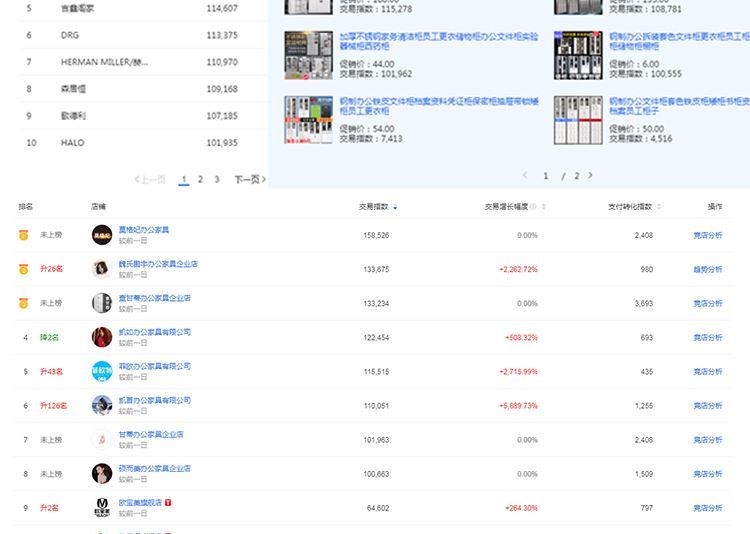Image resolution: width=750 pixels, height=534 pixels.
Task: Go to next page of product list
Action: point(590,175)
